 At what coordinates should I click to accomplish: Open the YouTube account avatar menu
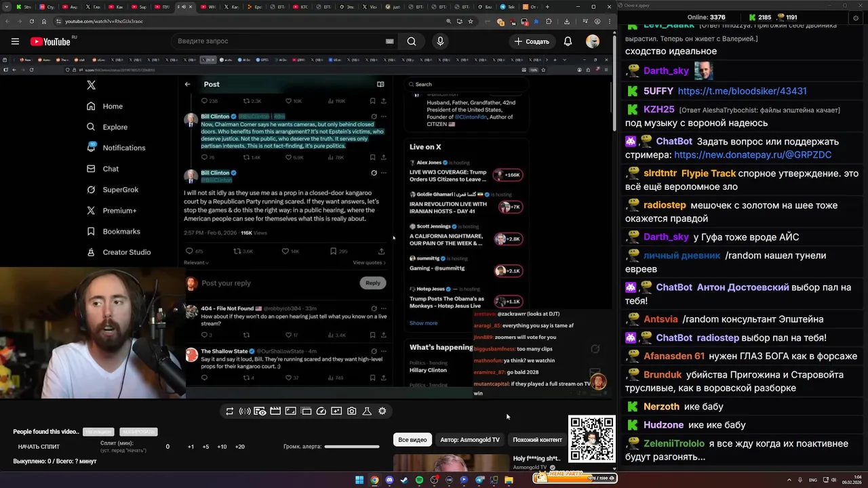point(593,41)
